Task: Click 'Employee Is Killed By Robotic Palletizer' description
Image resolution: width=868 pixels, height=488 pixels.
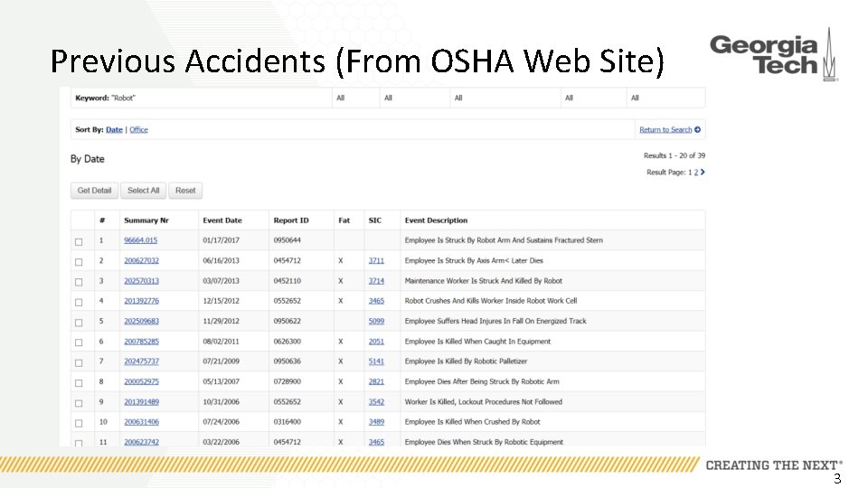Action: [x=466, y=361]
